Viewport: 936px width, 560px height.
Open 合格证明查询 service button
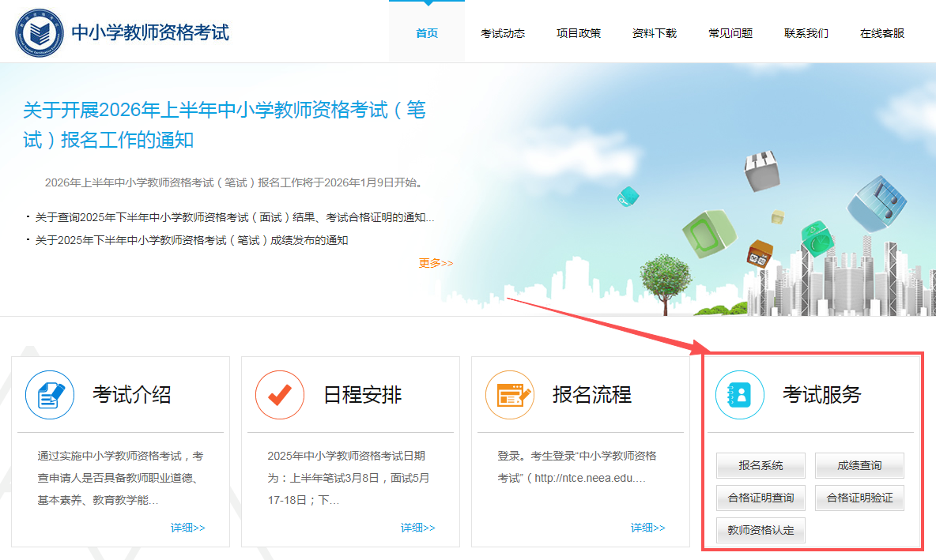click(x=760, y=498)
